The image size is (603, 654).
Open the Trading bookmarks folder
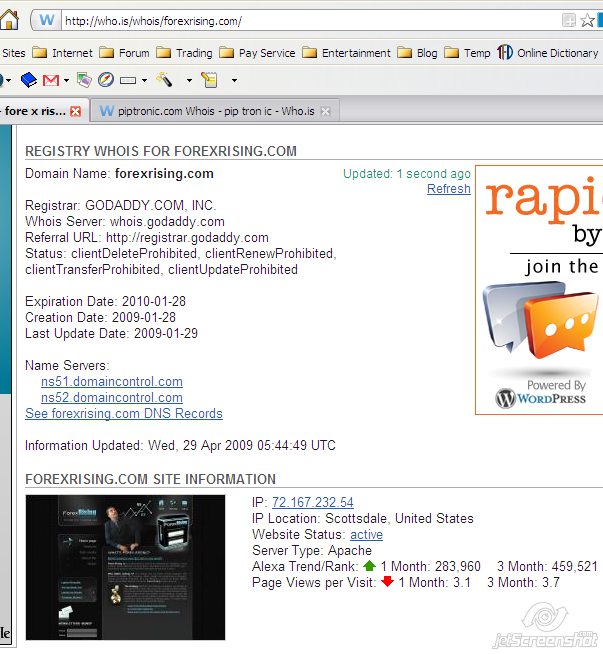tap(184, 53)
